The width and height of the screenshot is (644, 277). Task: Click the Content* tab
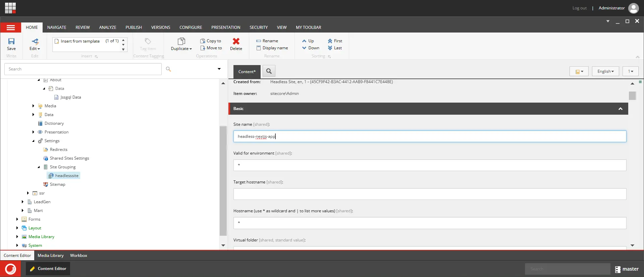click(x=247, y=71)
